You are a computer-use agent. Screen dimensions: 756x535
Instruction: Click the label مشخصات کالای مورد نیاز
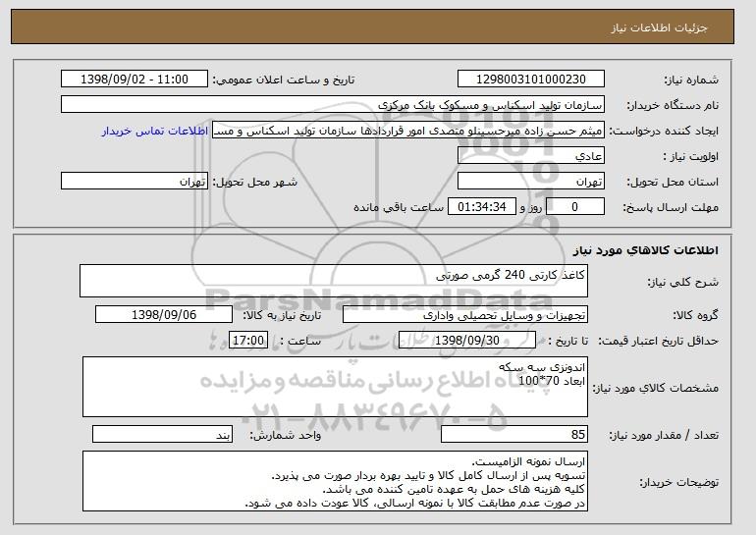[x=655, y=388]
